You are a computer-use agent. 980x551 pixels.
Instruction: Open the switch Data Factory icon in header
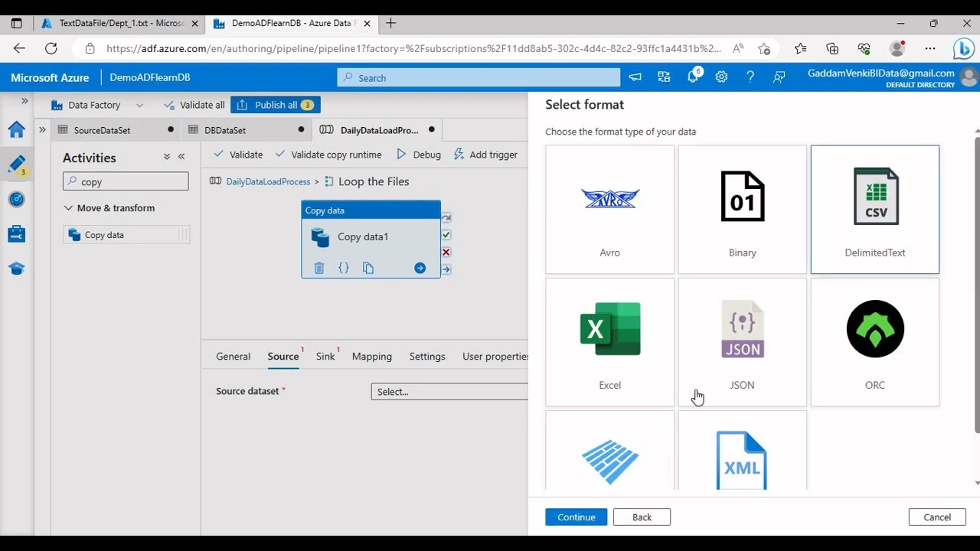[x=664, y=77]
